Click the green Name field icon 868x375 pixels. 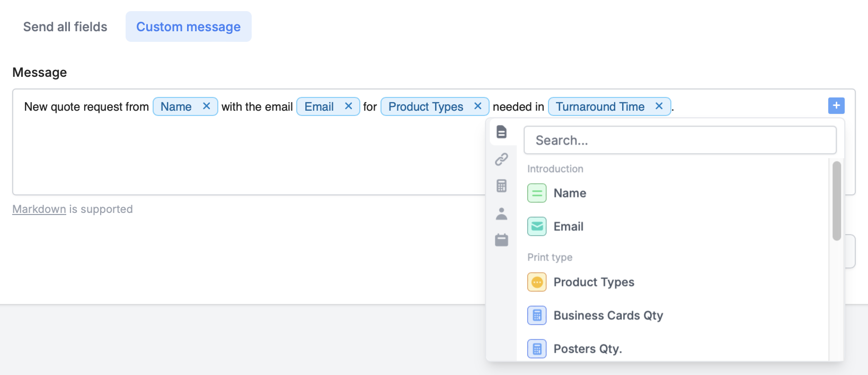coord(537,193)
